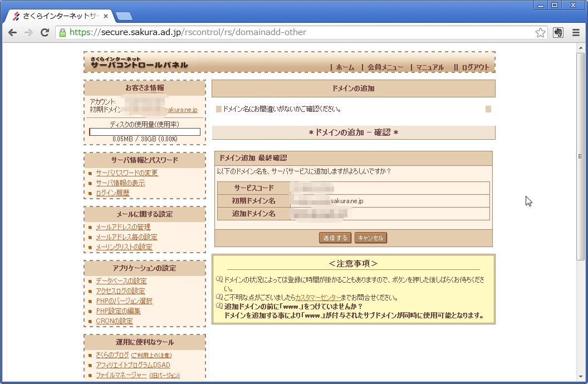Viewport: 588px width, 384px height.
Task: Open the メールアドレス毎の設定 link
Action: point(126,237)
